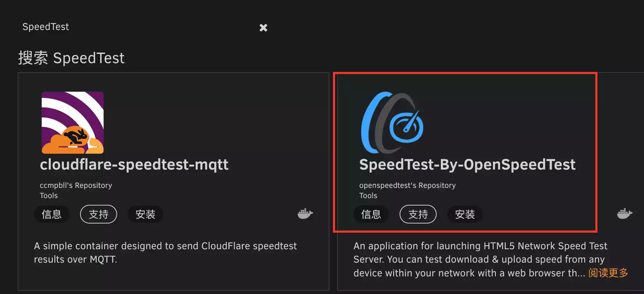Open 支持 for cloudflare-speedtest-mqtt
Screen dimensions: 644x294
pyautogui.click(x=98, y=214)
